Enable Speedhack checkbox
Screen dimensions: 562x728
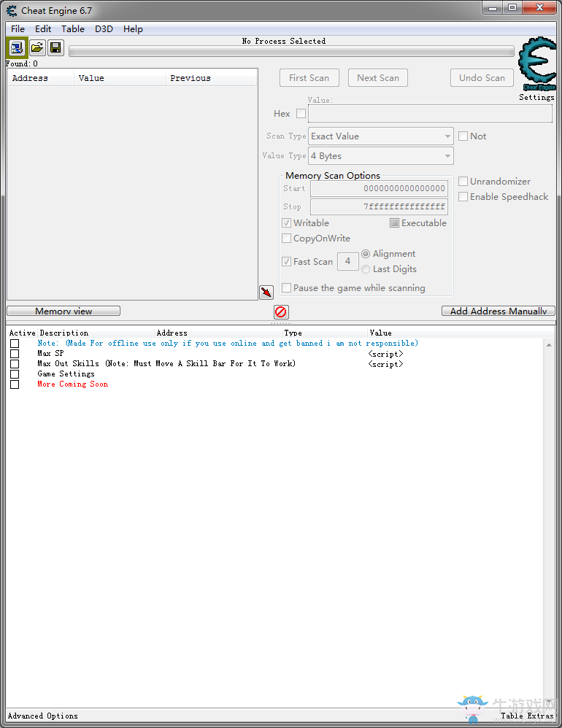[x=463, y=196]
